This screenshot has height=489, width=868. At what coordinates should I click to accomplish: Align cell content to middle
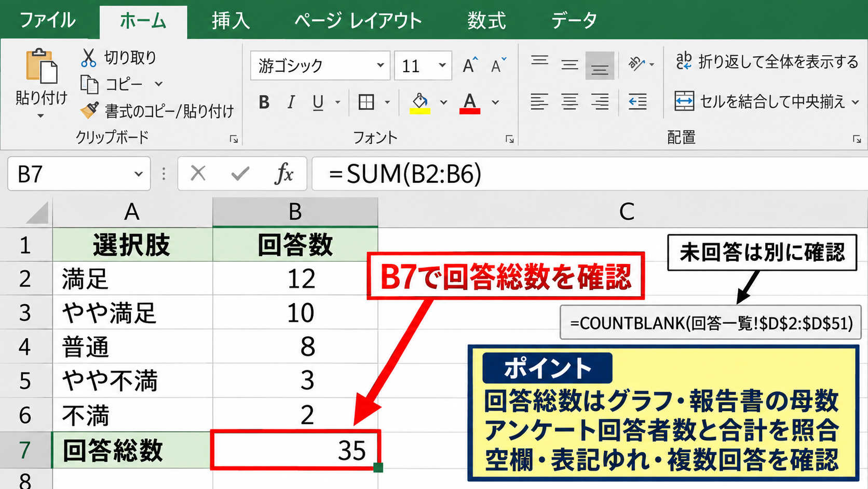[x=569, y=65]
